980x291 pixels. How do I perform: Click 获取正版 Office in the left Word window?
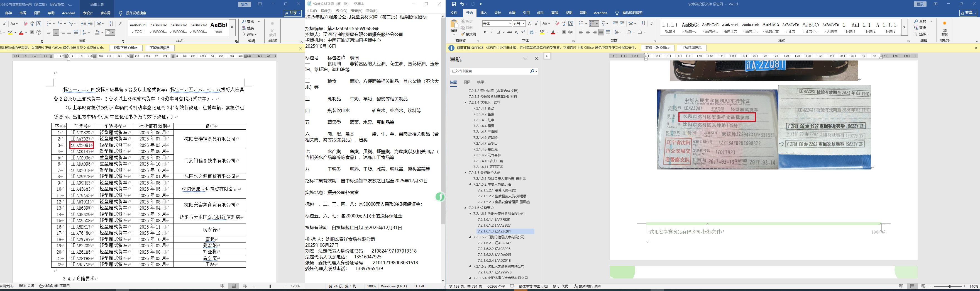126,48
